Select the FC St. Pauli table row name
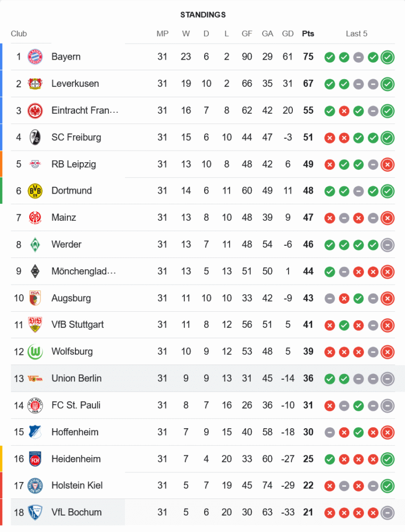The image size is (405, 532). (x=76, y=405)
